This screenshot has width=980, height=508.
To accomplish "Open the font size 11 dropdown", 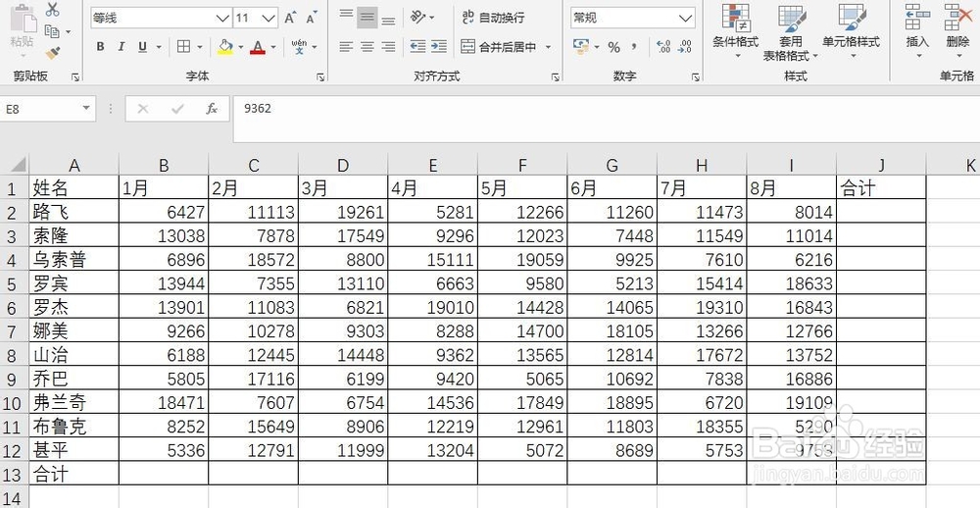I will point(269,18).
